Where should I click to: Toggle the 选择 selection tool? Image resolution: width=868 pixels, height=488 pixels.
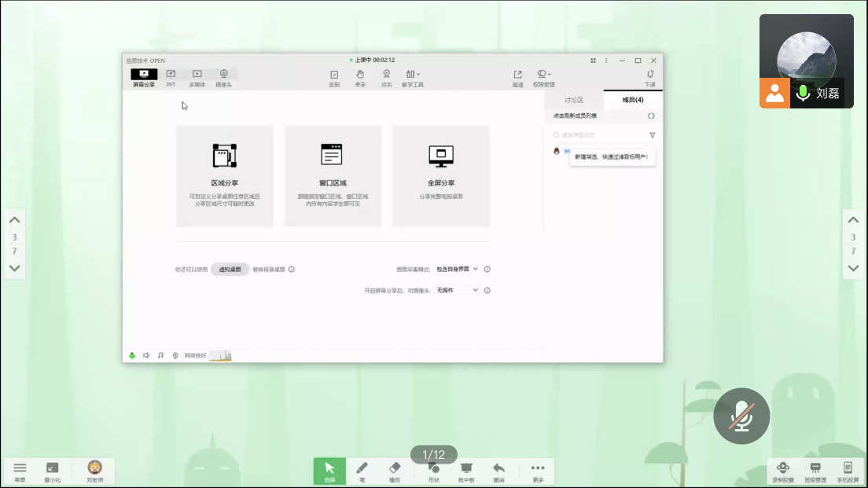(329, 471)
